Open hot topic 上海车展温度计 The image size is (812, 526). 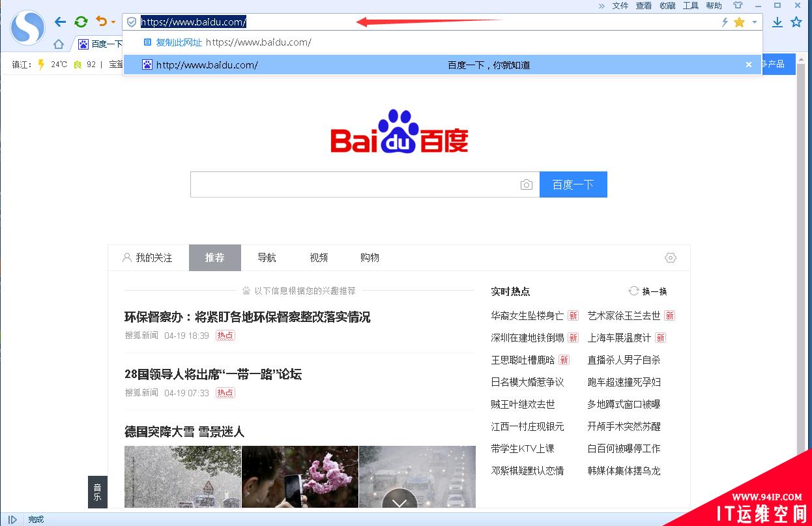(x=619, y=338)
